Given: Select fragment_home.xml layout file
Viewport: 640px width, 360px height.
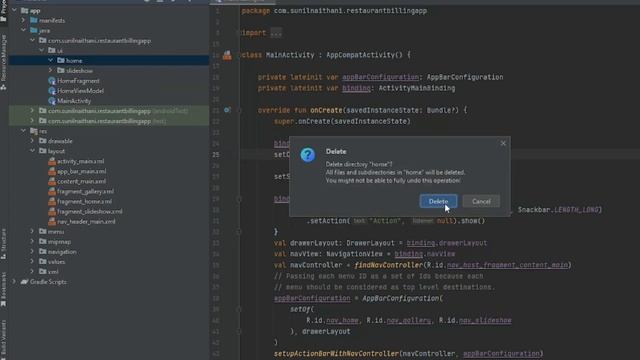Looking at the screenshot, I should [84, 201].
